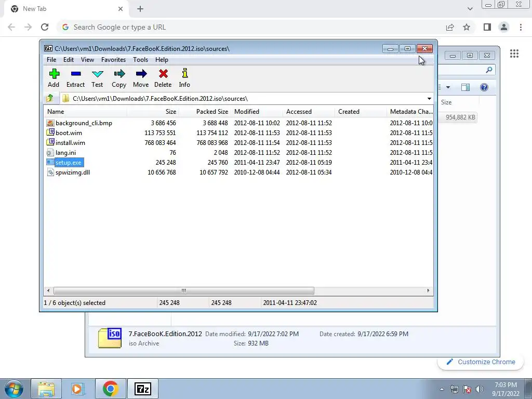This screenshot has height=399, width=532.
Task: Open the Chrome share icon
Action: 450,27
